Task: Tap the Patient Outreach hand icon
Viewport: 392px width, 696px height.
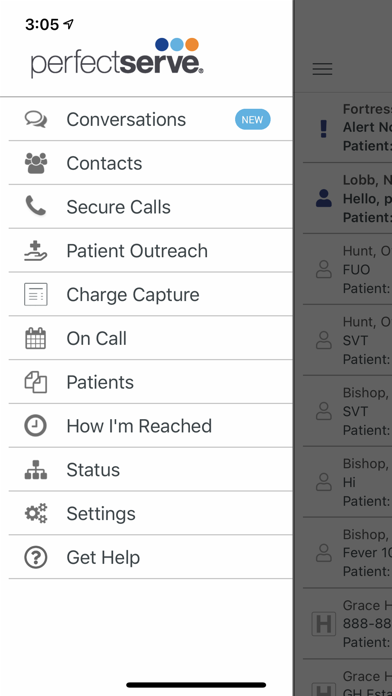Action: pyautogui.click(x=36, y=251)
